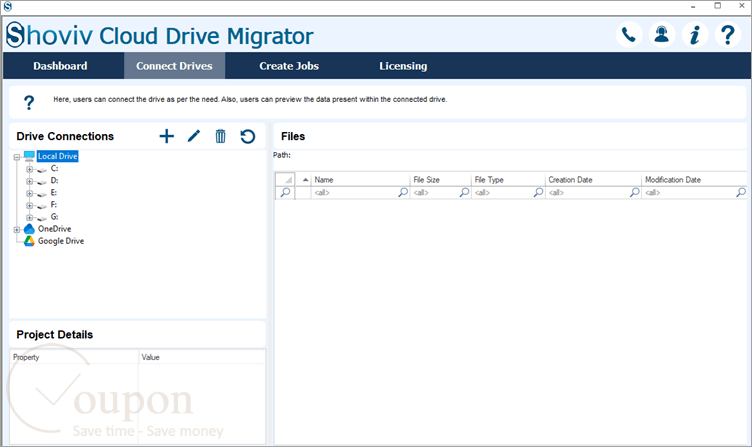
Task: Select Google Drive in the tree
Action: coord(61,241)
